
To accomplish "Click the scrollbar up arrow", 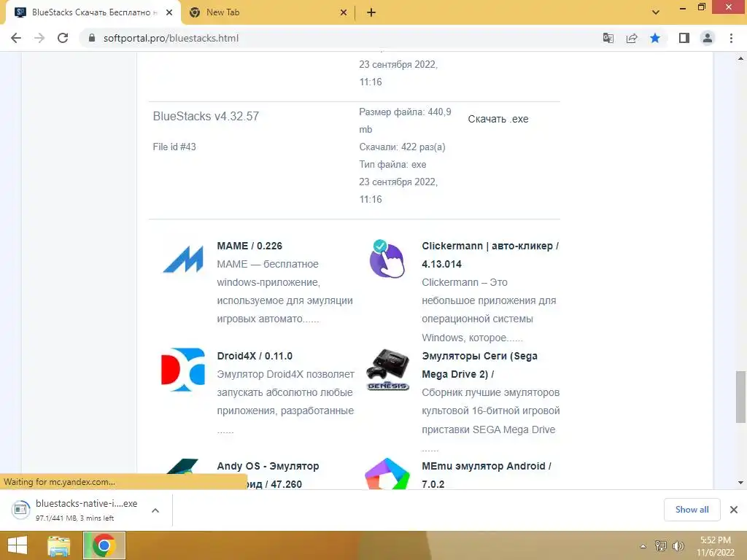I will click(740, 58).
